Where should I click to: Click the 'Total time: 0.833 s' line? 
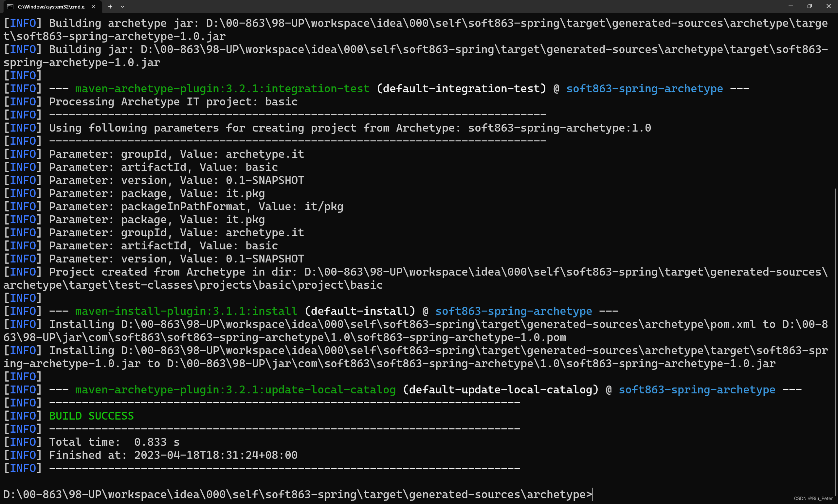click(x=92, y=442)
